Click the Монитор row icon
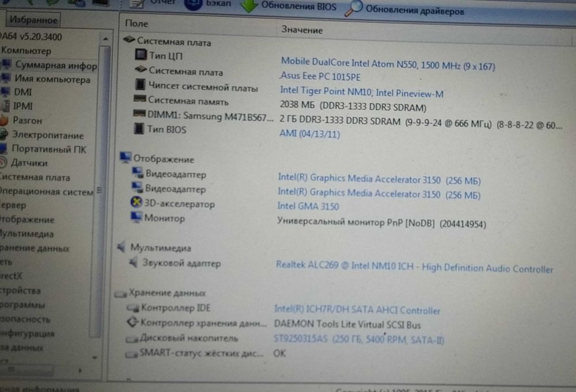Viewport: 576px width, 392px height. (136, 216)
